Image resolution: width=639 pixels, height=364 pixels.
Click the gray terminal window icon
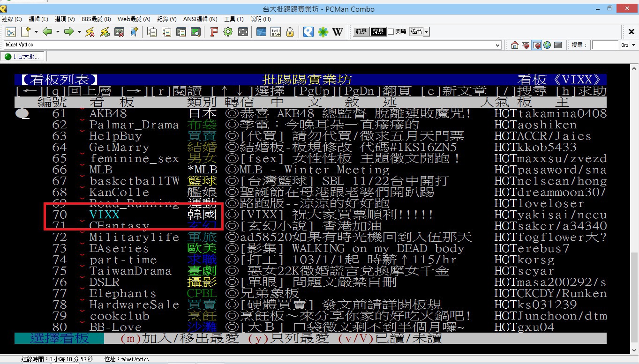(557, 45)
